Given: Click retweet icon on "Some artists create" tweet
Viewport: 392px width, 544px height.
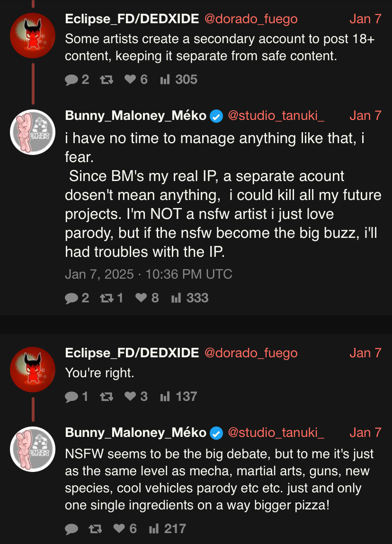Looking at the screenshot, I should (106, 80).
